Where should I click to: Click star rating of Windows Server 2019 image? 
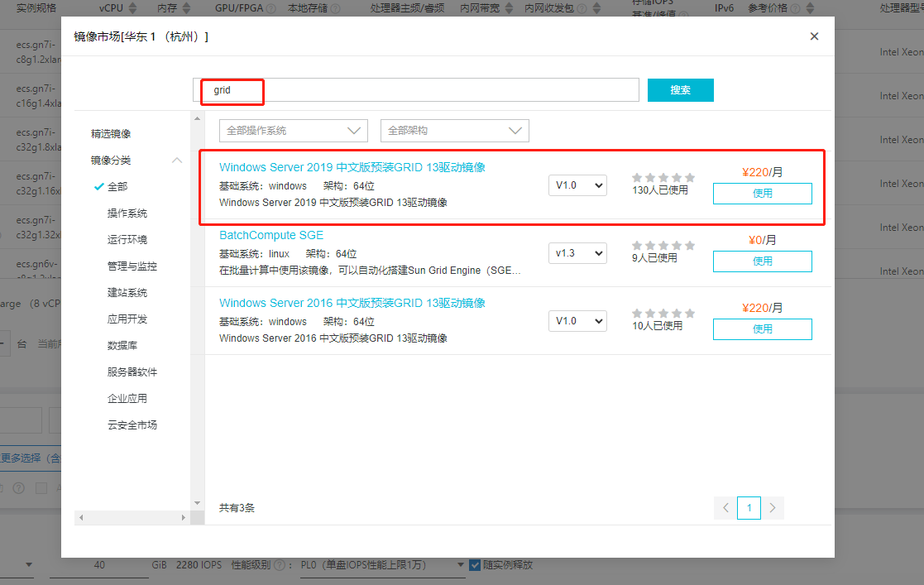click(x=663, y=178)
